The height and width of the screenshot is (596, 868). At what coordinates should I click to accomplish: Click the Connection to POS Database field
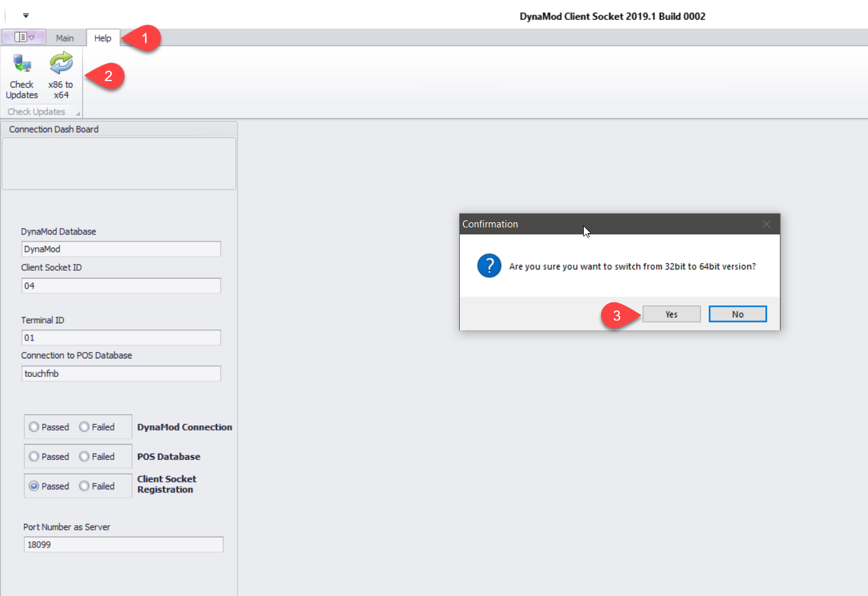121,374
